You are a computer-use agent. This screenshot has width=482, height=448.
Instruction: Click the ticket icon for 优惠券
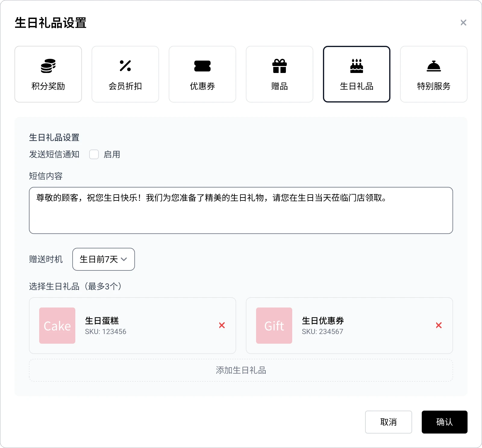[x=202, y=66]
